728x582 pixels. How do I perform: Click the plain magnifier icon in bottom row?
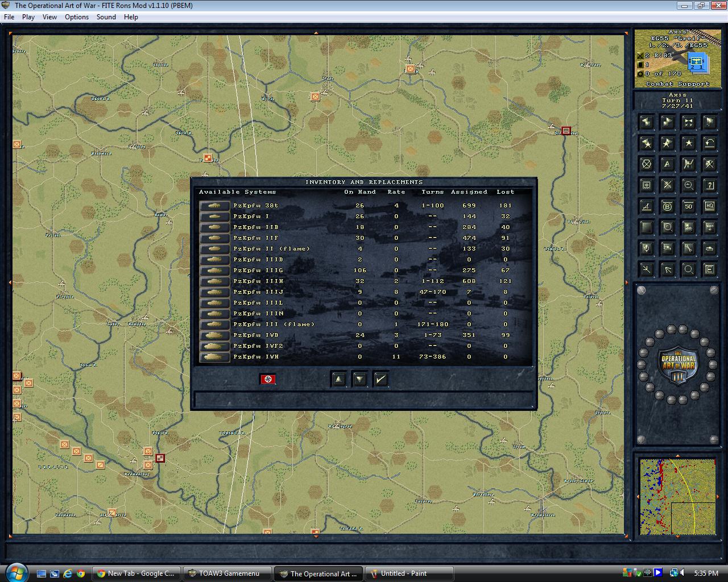[688, 269]
